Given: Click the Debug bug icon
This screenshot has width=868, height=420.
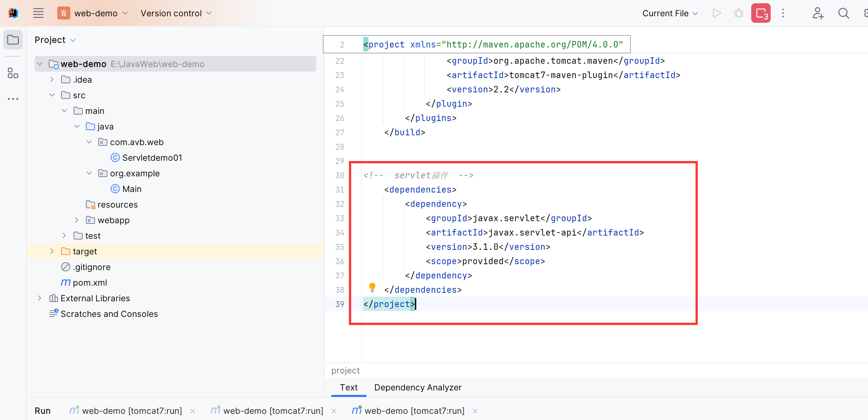Looking at the screenshot, I should [x=738, y=13].
